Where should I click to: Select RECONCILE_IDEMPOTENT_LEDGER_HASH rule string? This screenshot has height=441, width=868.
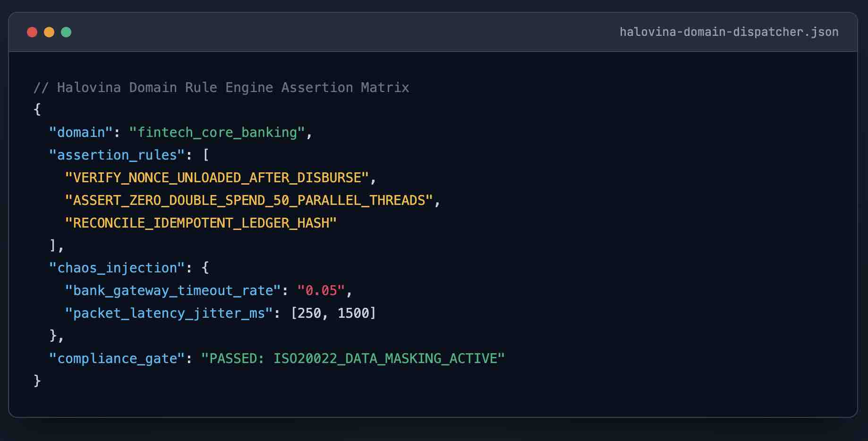201,223
